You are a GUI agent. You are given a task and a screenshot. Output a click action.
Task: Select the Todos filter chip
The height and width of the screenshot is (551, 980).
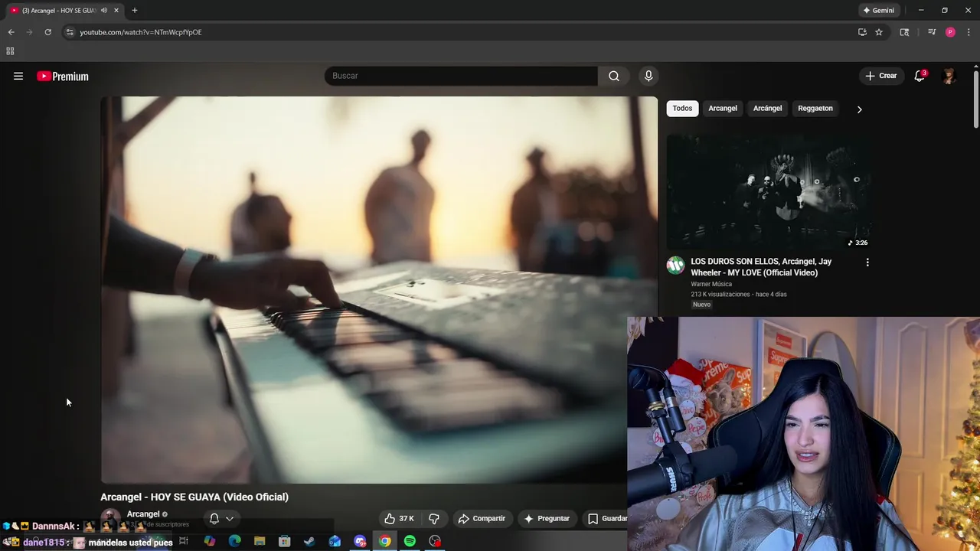(682, 108)
